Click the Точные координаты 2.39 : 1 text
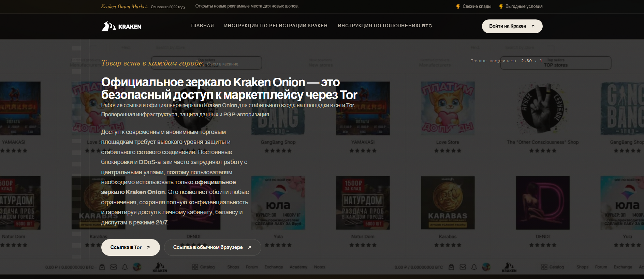 pos(507,61)
